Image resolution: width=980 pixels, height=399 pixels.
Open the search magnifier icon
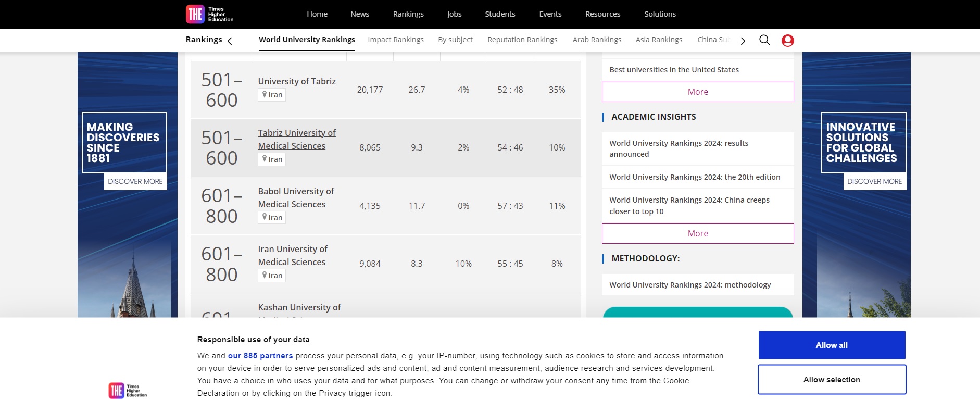coord(764,40)
